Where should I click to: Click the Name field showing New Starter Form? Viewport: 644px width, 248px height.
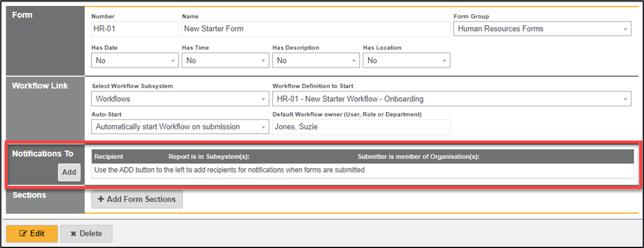[316, 29]
